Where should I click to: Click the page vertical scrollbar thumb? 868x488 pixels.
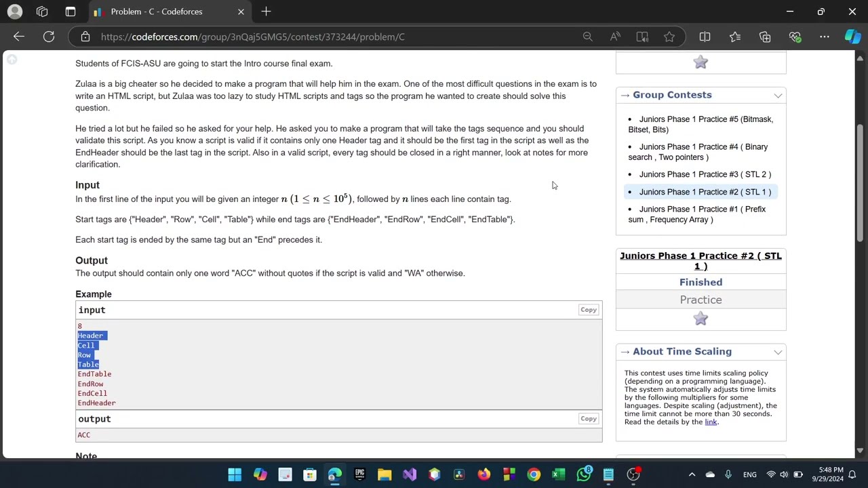click(860, 183)
